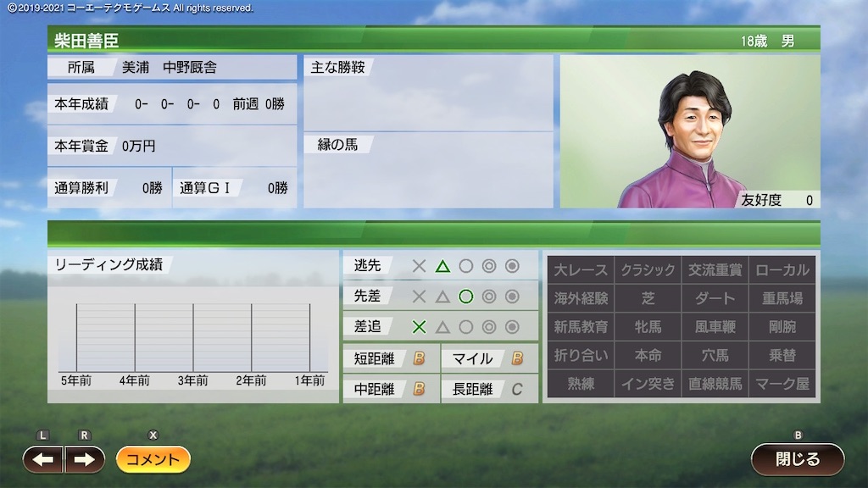The height and width of the screenshot is (488, 868).
Task: Click the jockey portrait image
Action: coord(690,131)
